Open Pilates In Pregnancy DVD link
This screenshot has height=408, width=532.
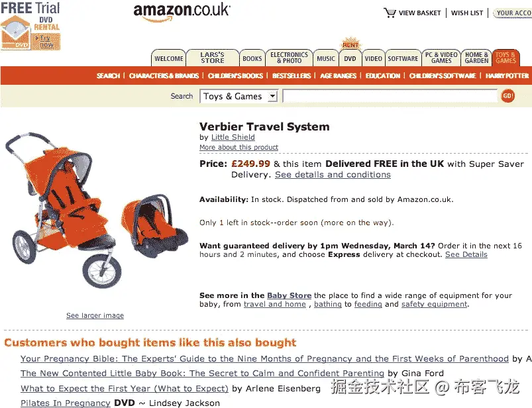point(66,403)
